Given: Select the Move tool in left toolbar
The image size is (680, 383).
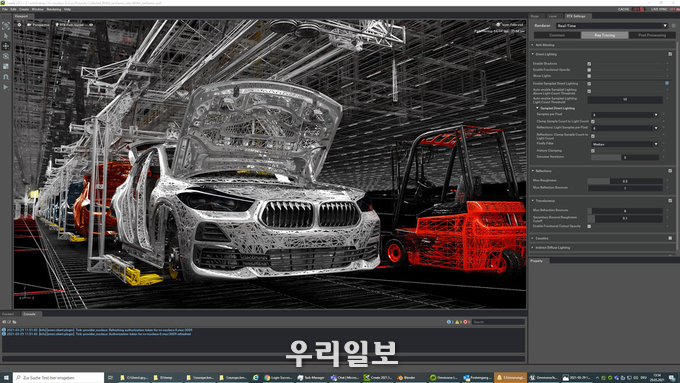Looking at the screenshot, I should tap(6, 46).
